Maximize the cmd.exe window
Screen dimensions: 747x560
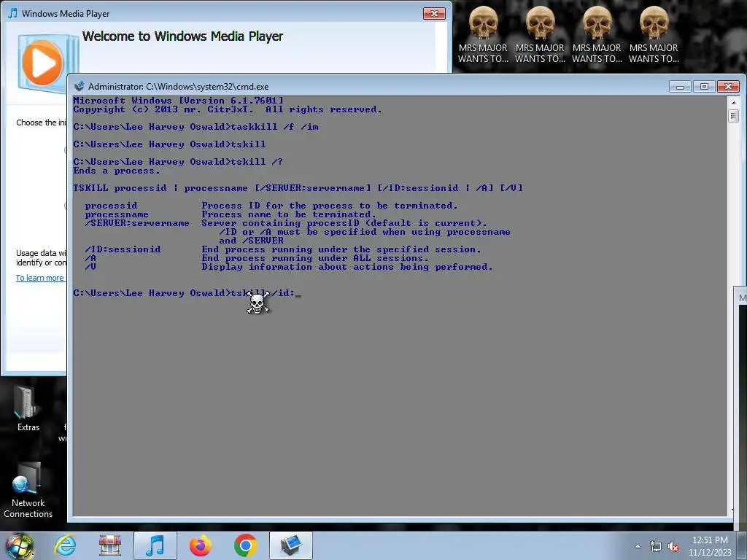704,86
